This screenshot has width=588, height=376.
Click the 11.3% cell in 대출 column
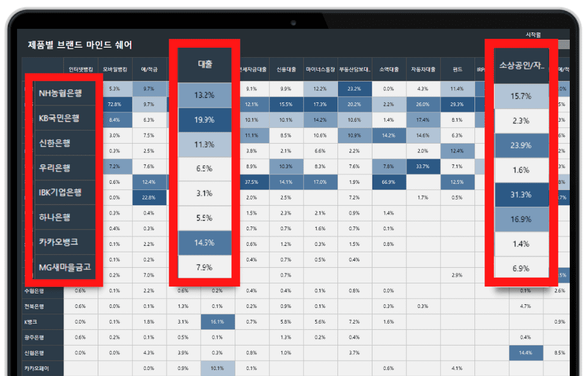click(x=205, y=145)
